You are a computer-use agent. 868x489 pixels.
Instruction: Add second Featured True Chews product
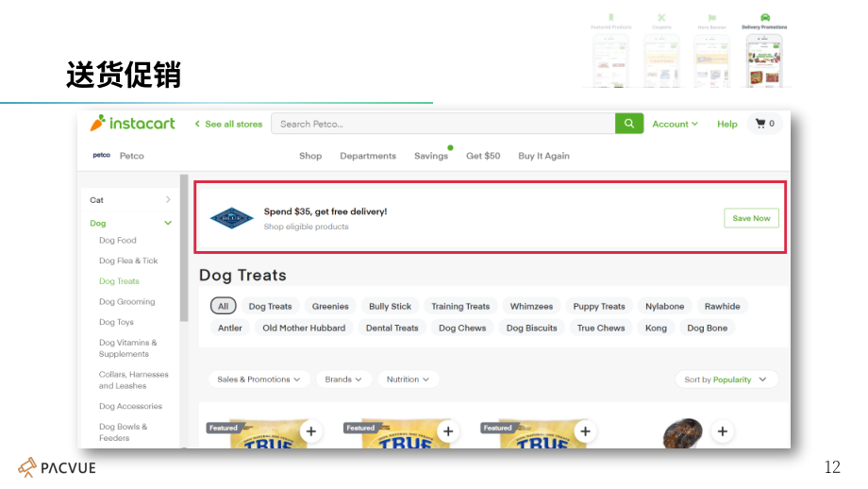(x=448, y=431)
